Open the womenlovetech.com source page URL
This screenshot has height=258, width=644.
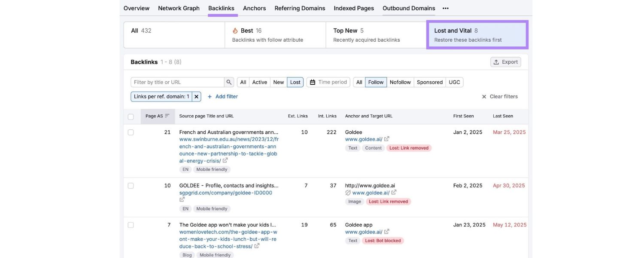coord(226,237)
